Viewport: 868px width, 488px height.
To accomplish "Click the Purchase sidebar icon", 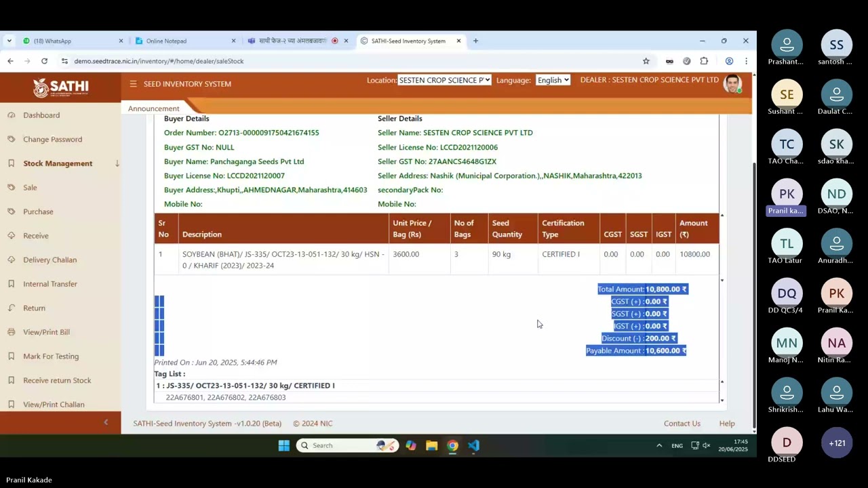I will (12, 211).
